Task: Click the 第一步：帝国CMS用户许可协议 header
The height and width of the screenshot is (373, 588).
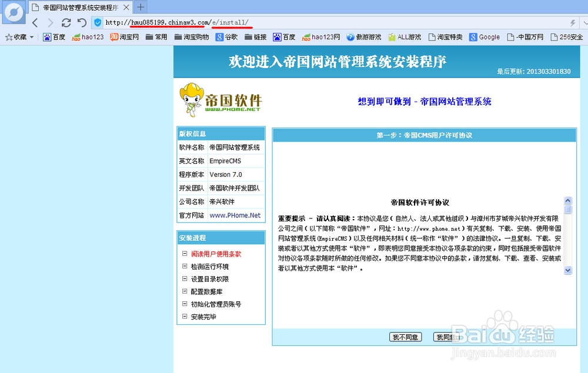Action: (x=424, y=135)
